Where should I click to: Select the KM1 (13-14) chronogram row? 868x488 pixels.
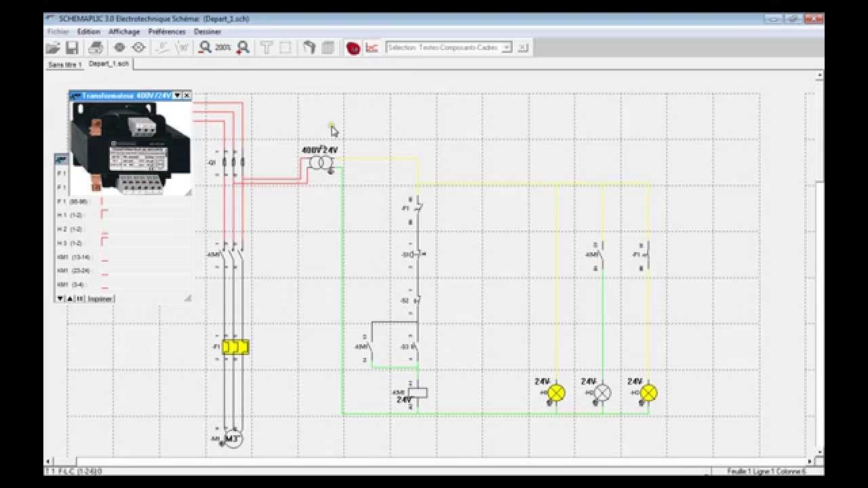tap(122, 257)
